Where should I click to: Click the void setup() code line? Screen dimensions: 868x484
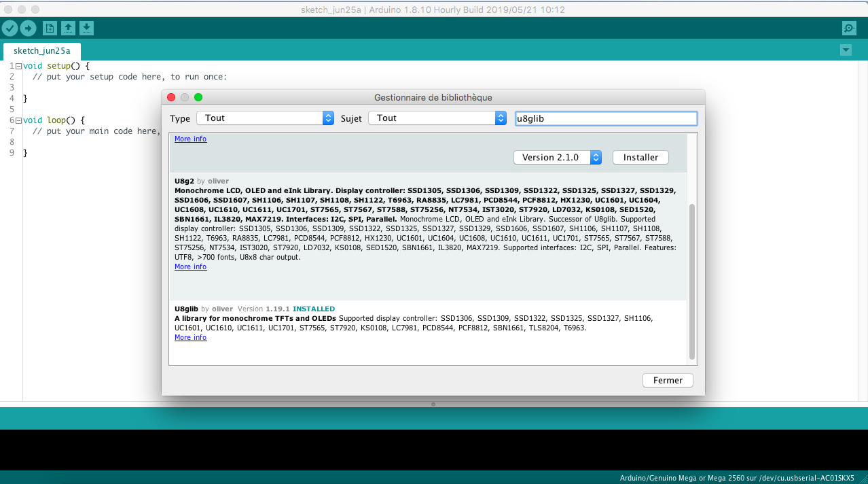tap(56, 66)
